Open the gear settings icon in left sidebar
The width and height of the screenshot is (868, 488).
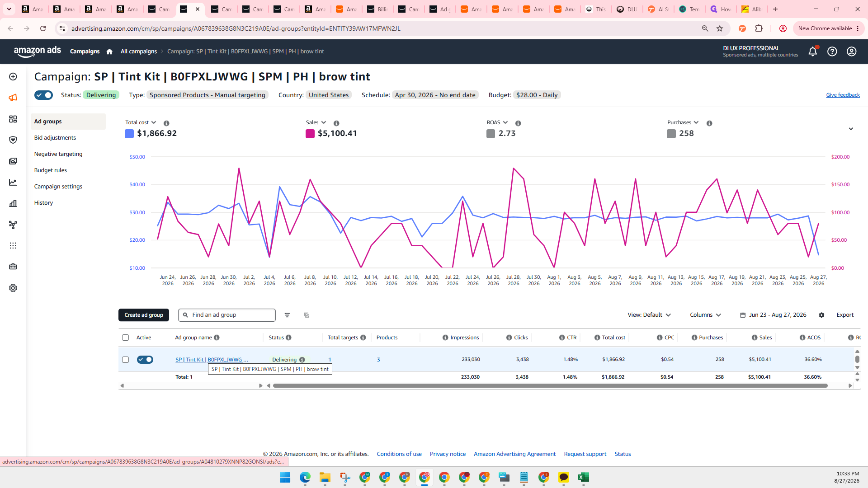point(13,288)
